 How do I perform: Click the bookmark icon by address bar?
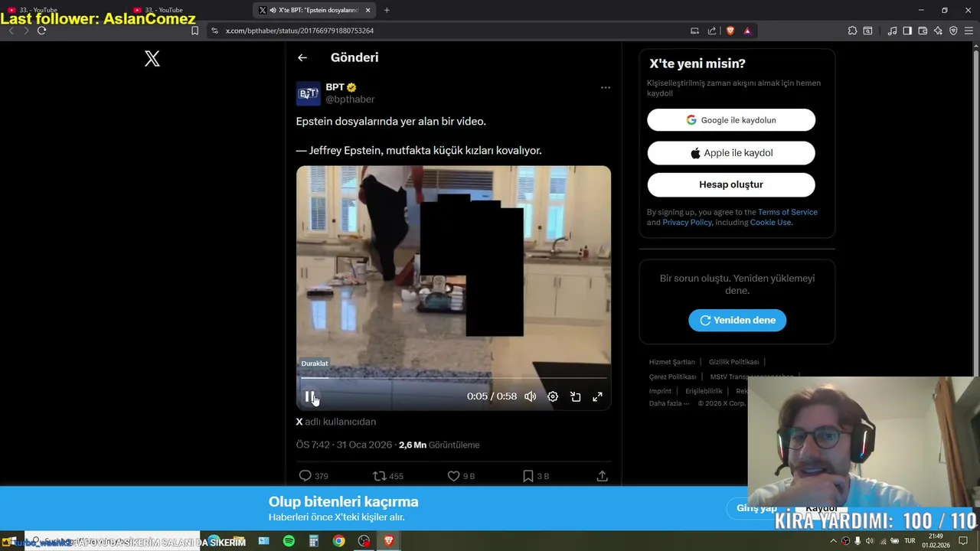coord(194,31)
